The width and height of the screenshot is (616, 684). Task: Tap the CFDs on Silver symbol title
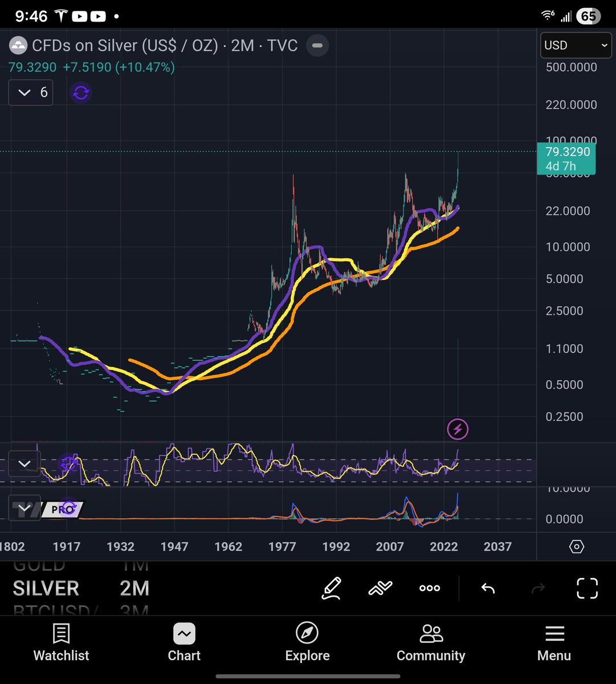(125, 46)
